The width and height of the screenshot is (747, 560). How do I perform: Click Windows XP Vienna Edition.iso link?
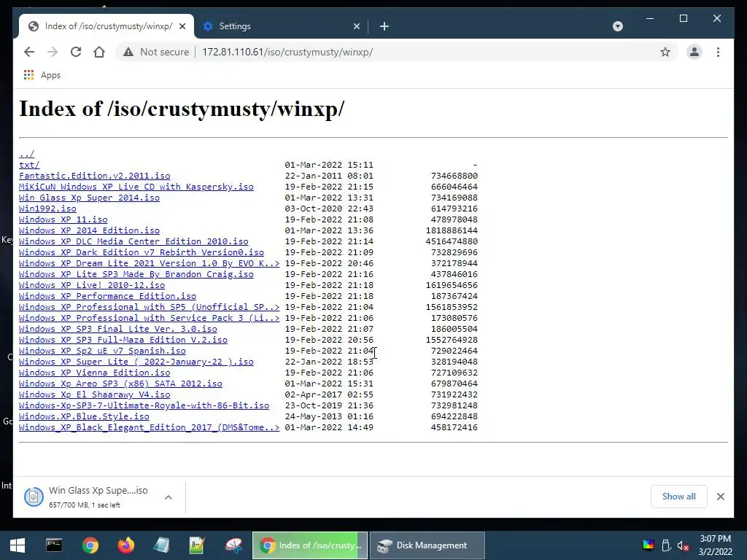[x=94, y=373]
